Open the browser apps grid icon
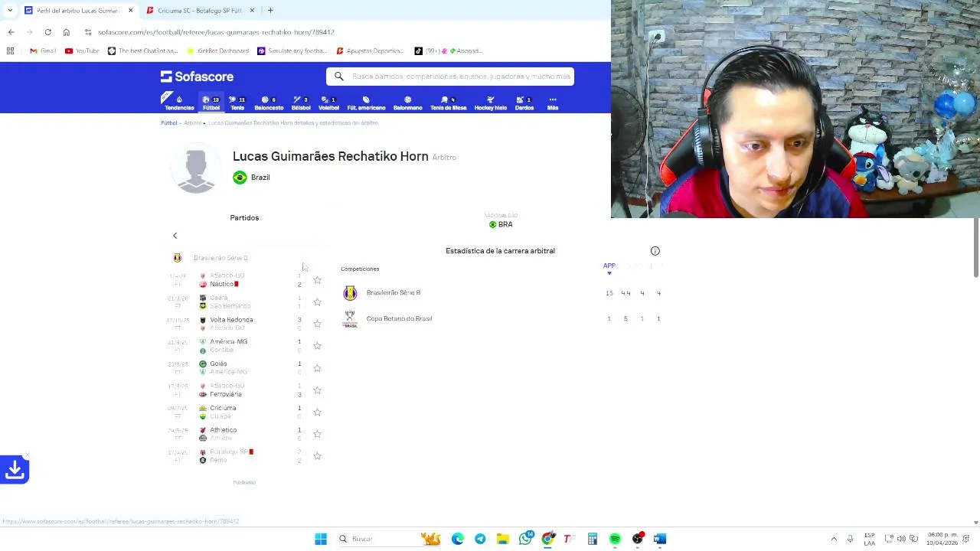Screen dimensions: 980x551 tap(10, 51)
